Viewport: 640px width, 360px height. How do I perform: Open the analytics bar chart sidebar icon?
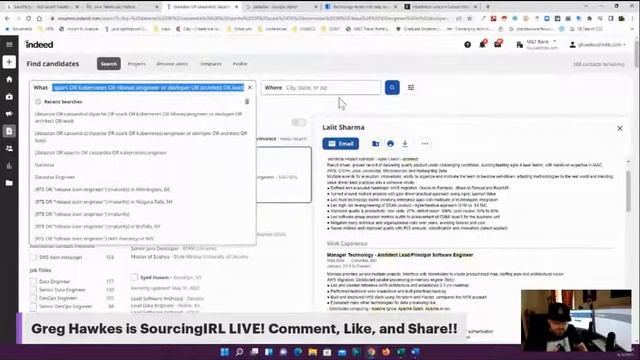[9, 166]
